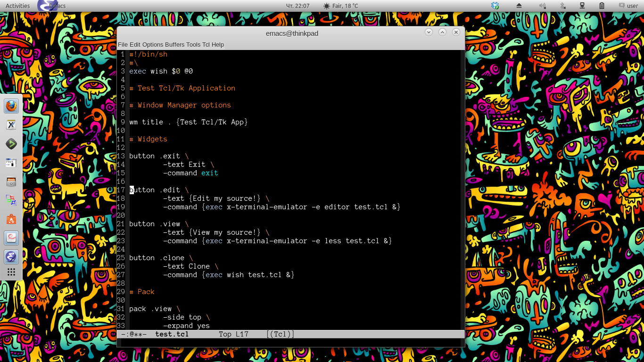644x362 pixels.
Task: Open the Buffers menu in Emacs
Action: tap(174, 44)
